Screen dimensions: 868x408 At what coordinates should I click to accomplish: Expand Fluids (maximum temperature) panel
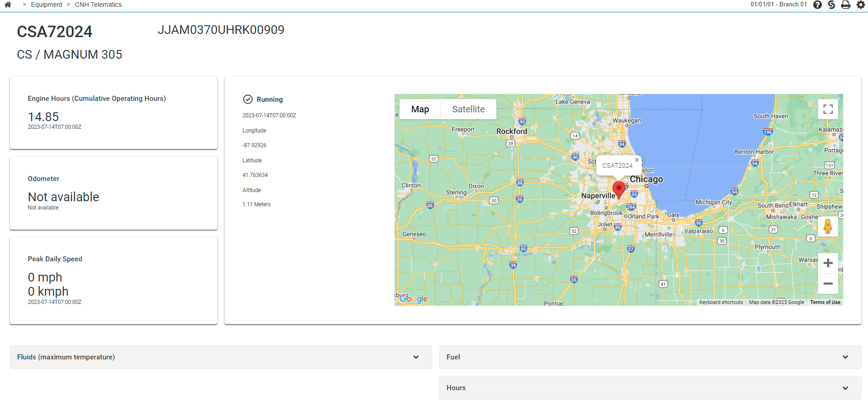221,357
